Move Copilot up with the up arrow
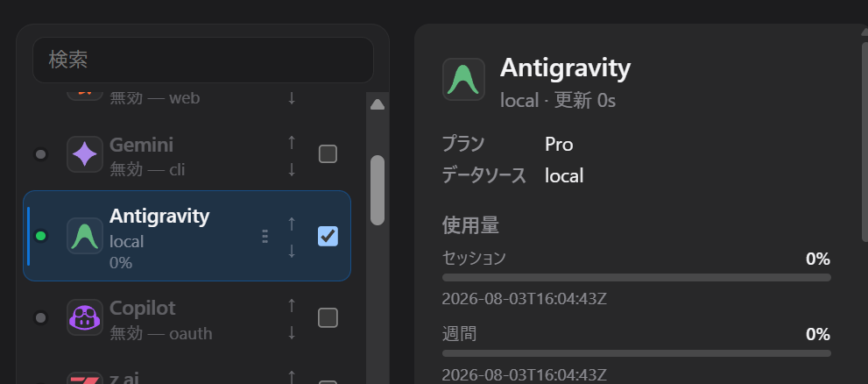 (x=292, y=305)
